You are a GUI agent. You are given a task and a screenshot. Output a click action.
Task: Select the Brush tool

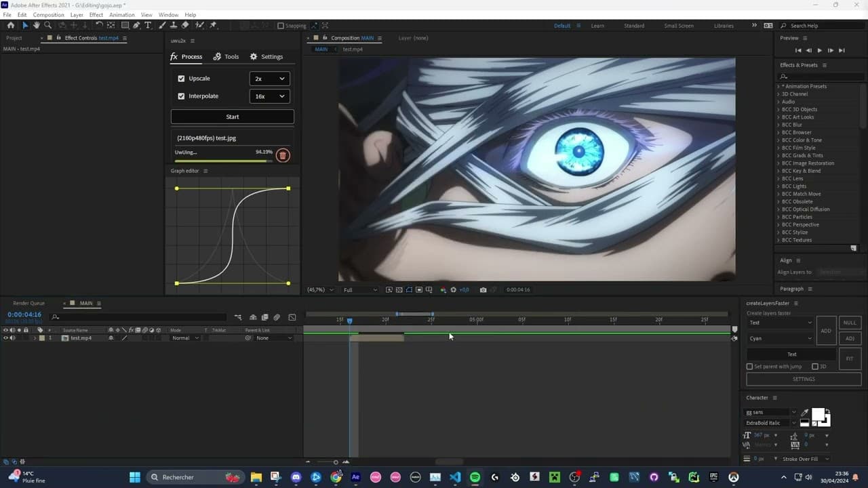[x=163, y=25]
